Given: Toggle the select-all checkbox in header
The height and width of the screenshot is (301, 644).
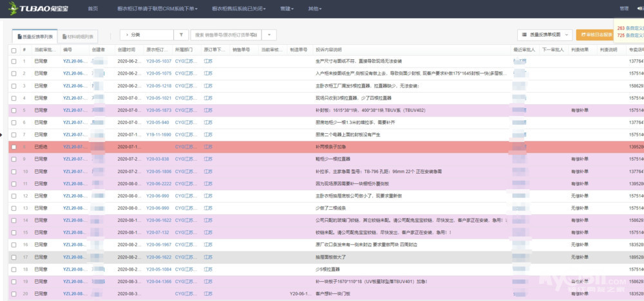Looking at the screenshot, I should click(14, 50).
